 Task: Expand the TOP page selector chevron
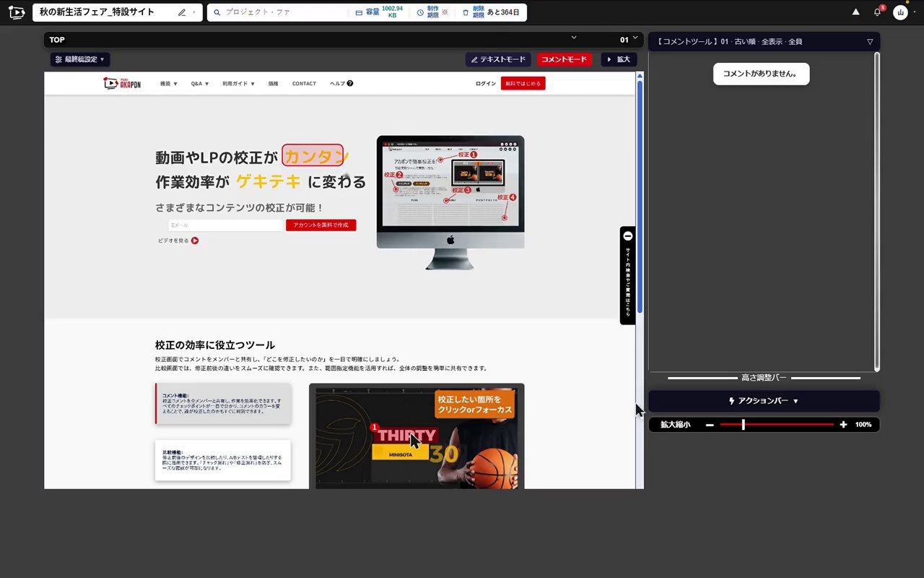tap(574, 38)
